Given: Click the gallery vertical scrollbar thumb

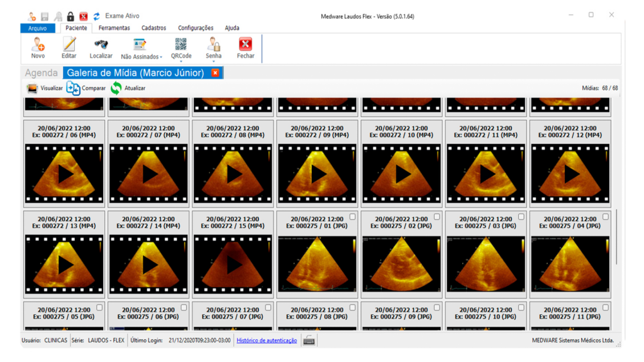Looking at the screenshot, I should click(x=616, y=237).
